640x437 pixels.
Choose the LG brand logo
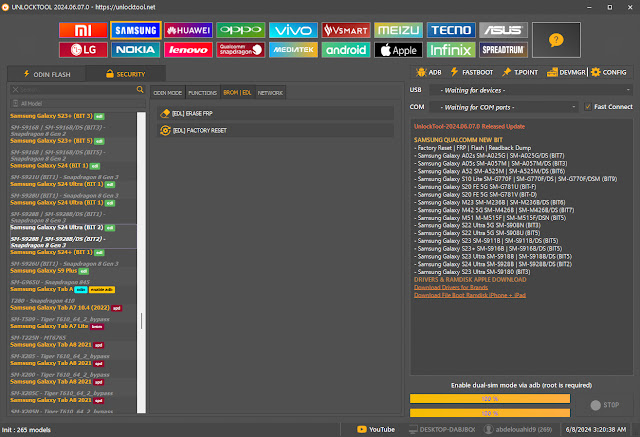[x=83, y=50]
